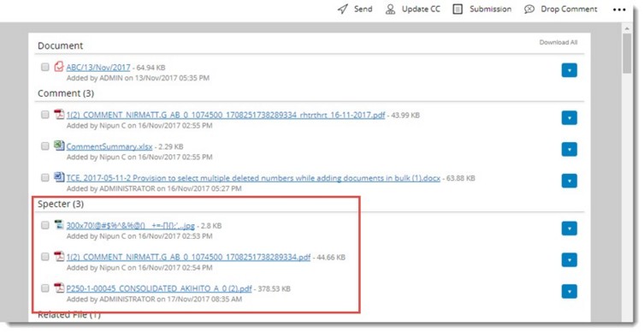Open the dropdown for P250-1-00045 CONSOLIDATED pdf
This screenshot has height=333, width=644.
(x=570, y=291)
